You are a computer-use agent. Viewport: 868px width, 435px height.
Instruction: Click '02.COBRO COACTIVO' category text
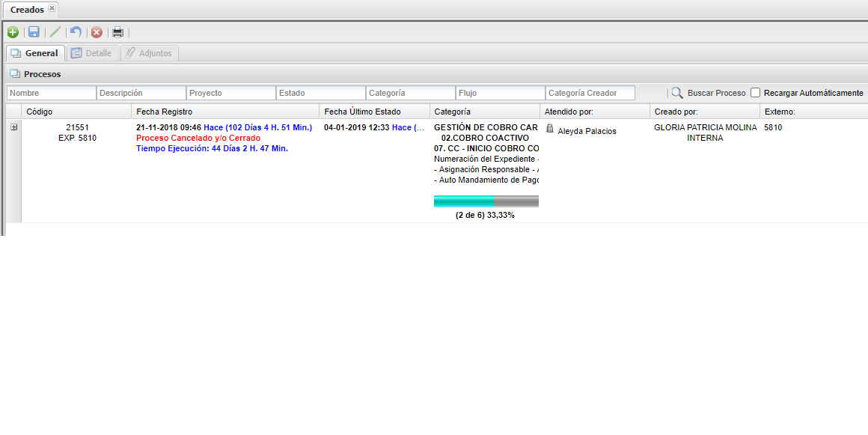coord(485,138)
